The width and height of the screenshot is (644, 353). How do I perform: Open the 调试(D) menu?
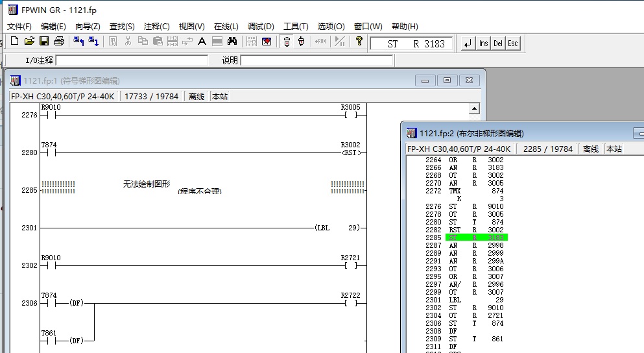coord(261,27)
